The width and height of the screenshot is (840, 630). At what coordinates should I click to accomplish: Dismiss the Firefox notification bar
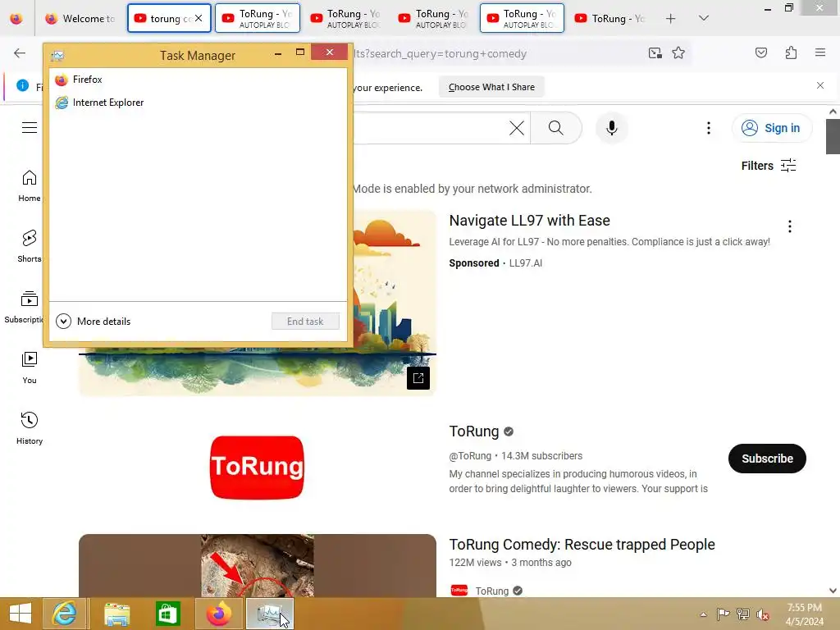[820, 85]
